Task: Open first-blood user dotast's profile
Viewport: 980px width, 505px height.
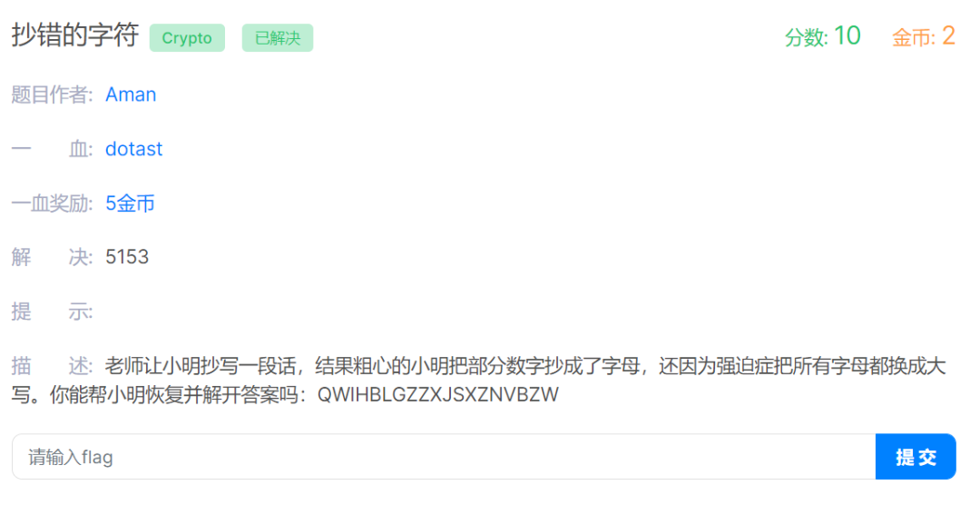Action: coord(133,149)
